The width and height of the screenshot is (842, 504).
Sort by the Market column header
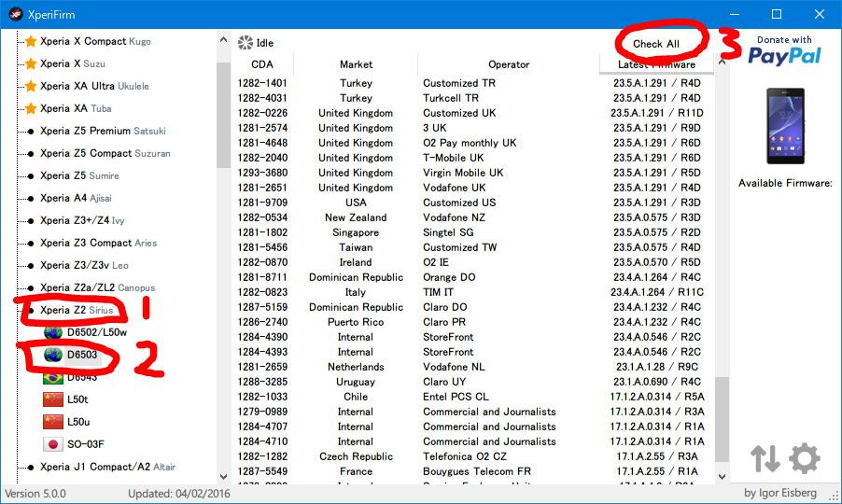tap(356, 64)
